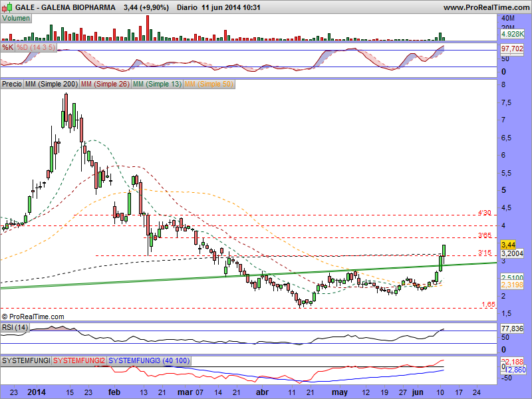The image size is (532, 399).
Task: Select the SYSTEMFUNGI2 indicator label
Action: point(79,360)
